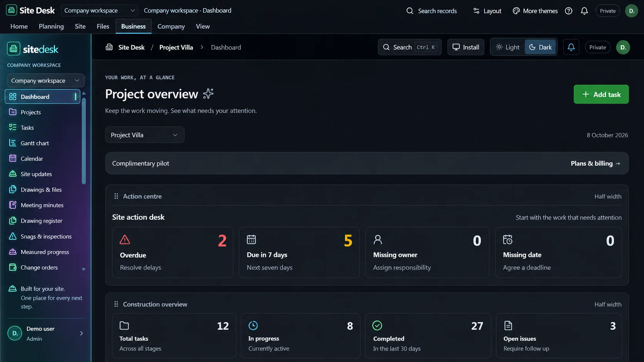Toggle Action centre Half width

608,196
